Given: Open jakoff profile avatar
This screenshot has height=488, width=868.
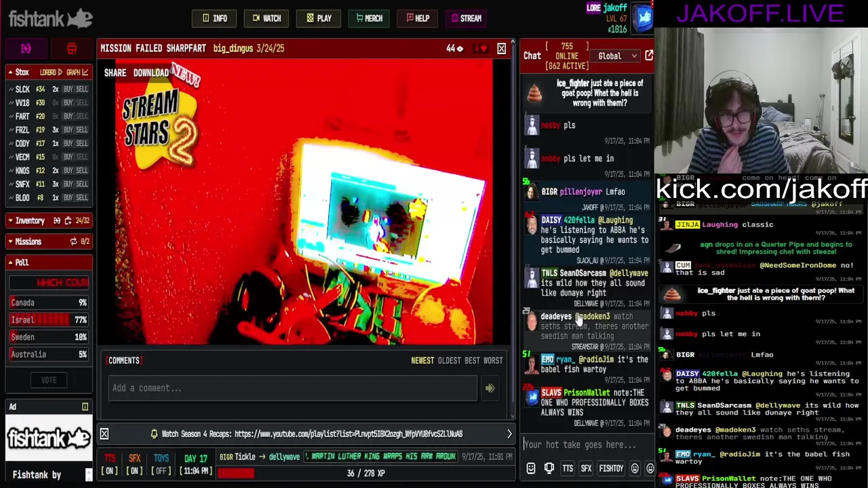Looking at the screenshot, I should pyautogui.click(x=642, y=18).
